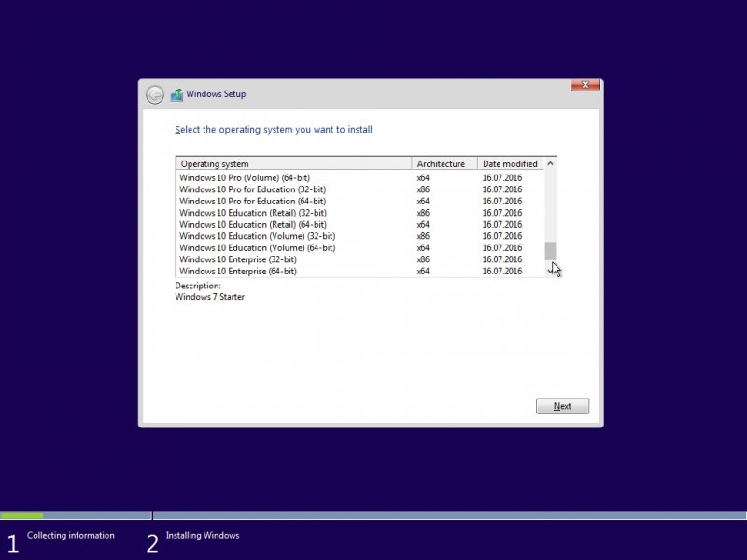Viewport: 747px width, 560px height.
Task: Click the Windows Setup icon in title bar
Action: tap(176, 95)
